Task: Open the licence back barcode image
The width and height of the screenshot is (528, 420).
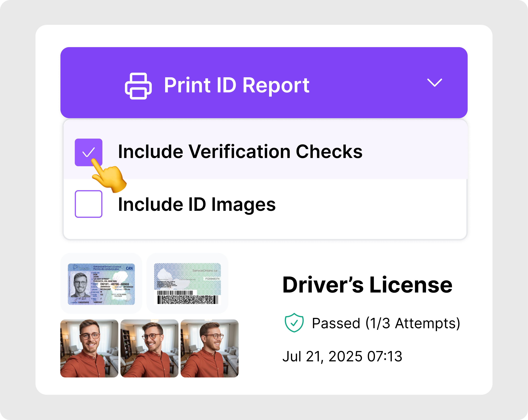Action: point(187,284)
